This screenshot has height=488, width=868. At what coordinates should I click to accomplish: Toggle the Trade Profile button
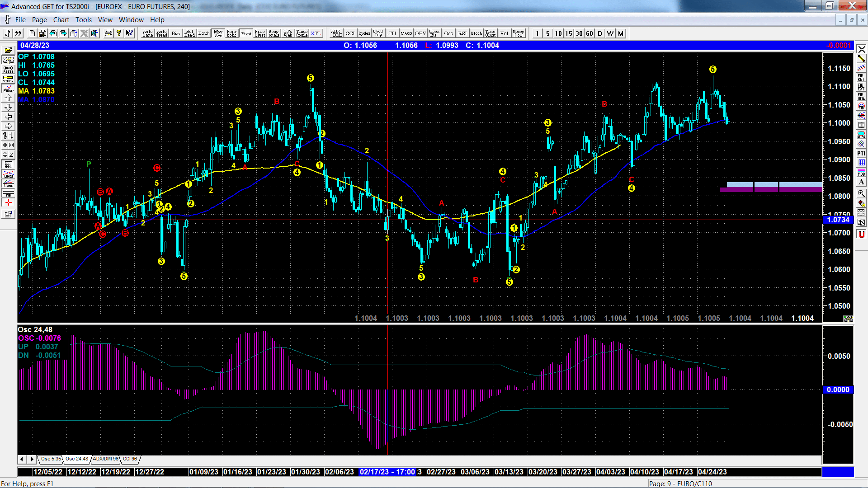[302, 33]
